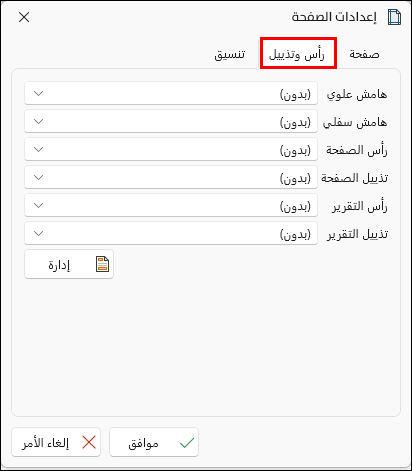Click the رأس التقرير label text
This screenshot has height=471, width=412.
(359, 206)
